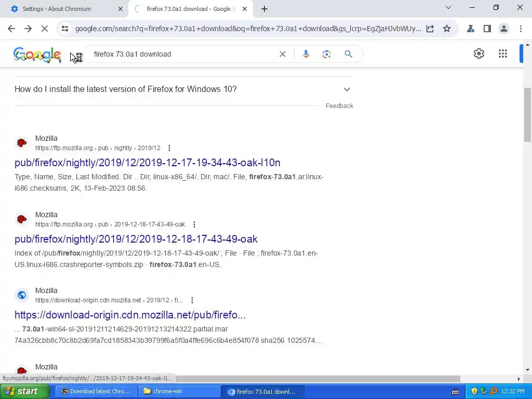Expand 'How do I install the latest version' question
532x399 pixels.
pos(183,89)
